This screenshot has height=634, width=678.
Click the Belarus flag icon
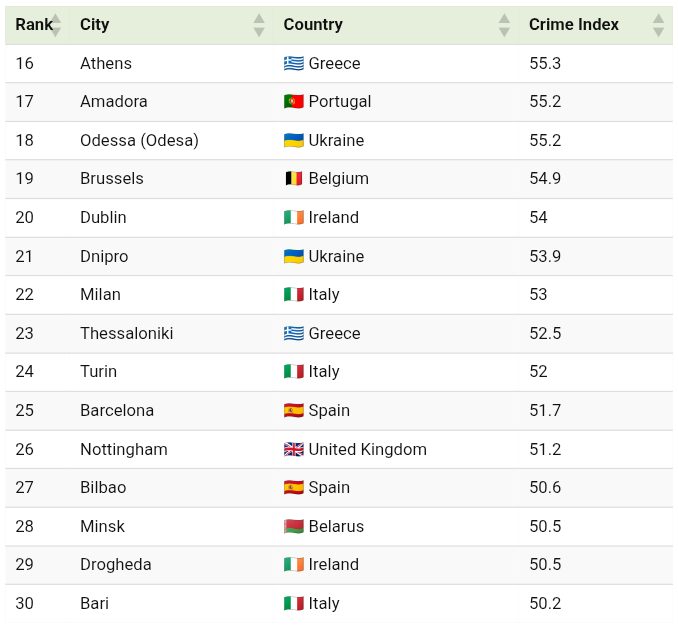coord(293,527)
